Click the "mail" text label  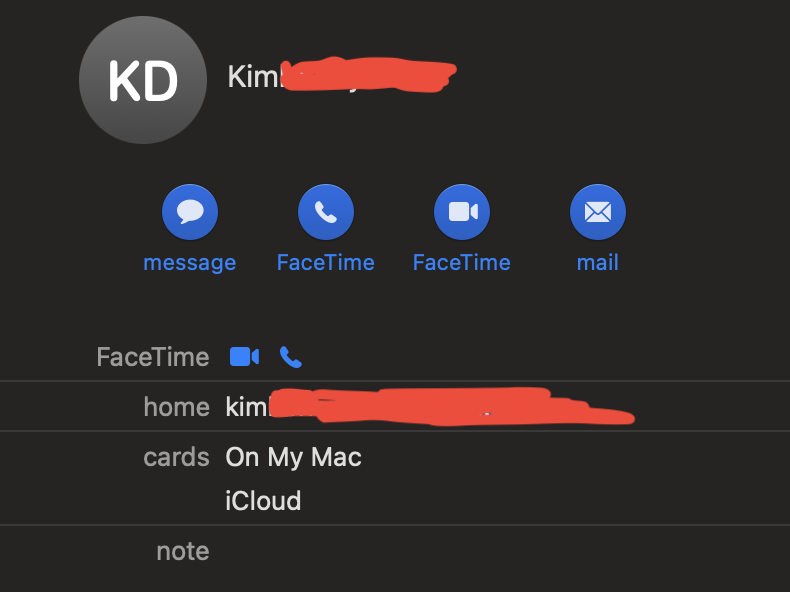point(598,262)
